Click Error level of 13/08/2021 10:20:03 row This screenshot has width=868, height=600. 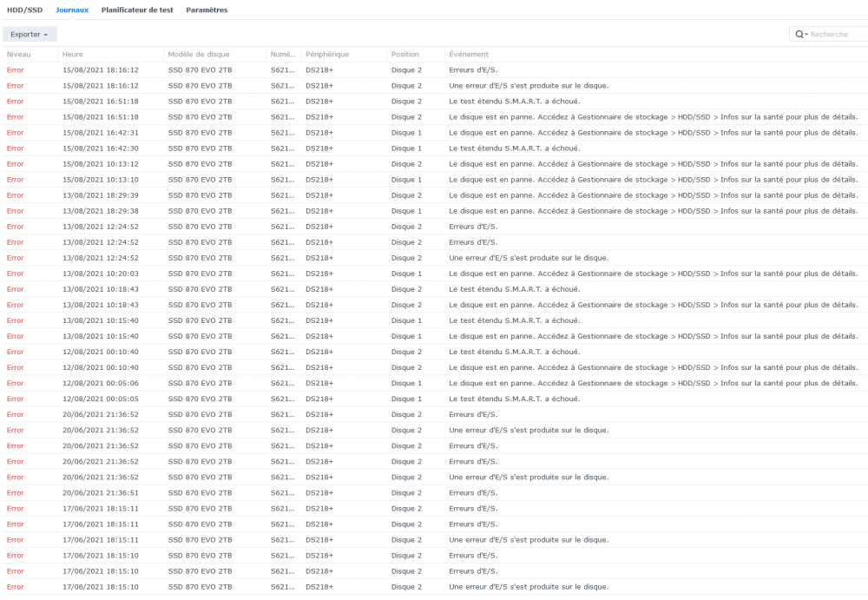click(15, 274)
